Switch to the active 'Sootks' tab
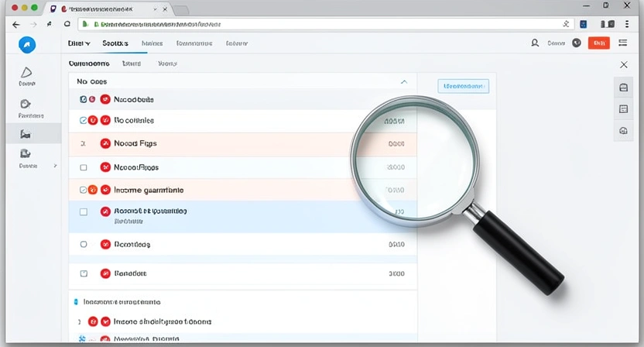Viewport: 644px width, 347px height. pyautogui.click(x=115, y=43)
